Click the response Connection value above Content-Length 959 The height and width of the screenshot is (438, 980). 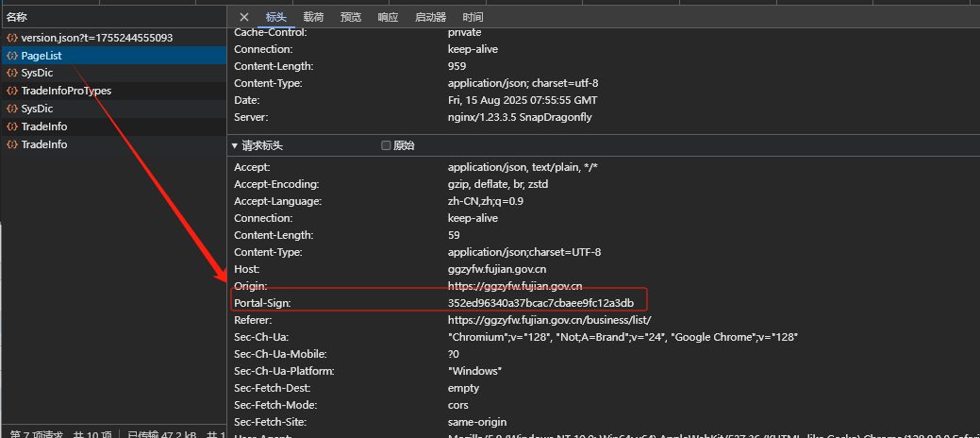(473, 49)
